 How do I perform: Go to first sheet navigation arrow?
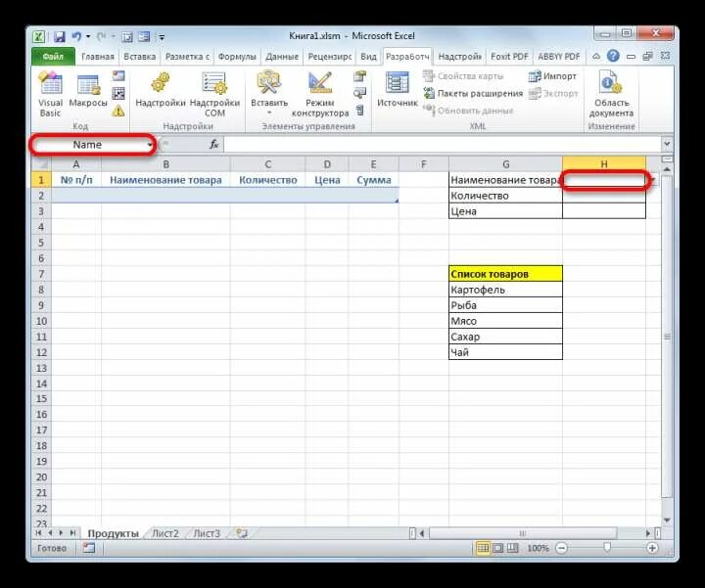tap(38, 533)
